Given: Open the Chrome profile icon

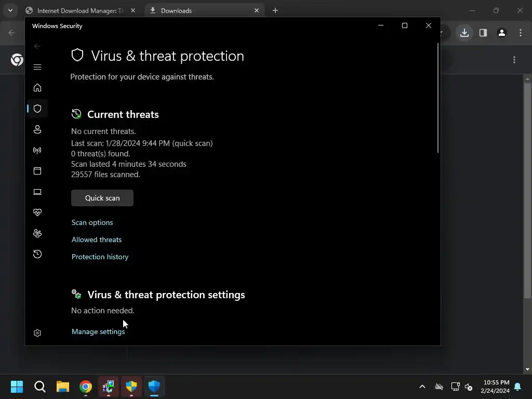Looking at the screenshot, I should click(x=502, y=33).
